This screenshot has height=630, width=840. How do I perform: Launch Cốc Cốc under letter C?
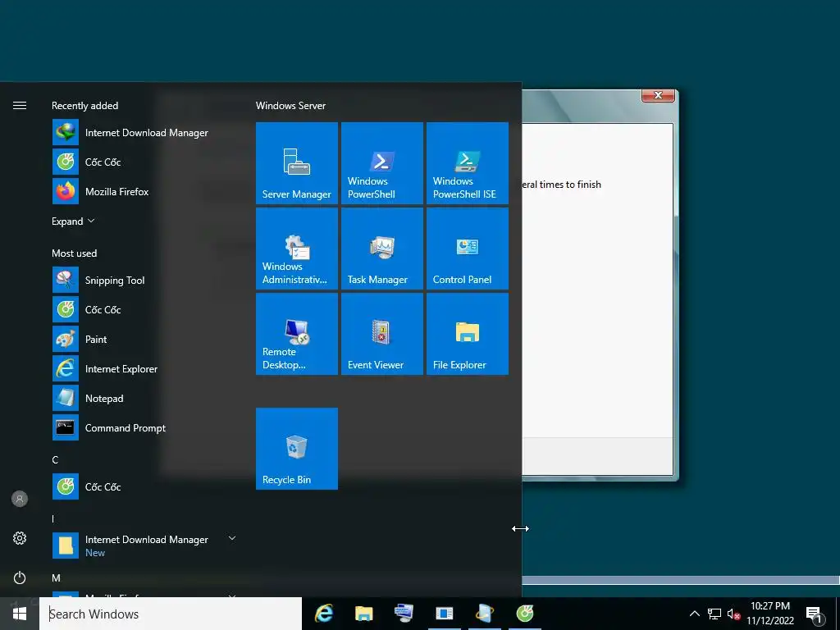click(x=144, y=486)
